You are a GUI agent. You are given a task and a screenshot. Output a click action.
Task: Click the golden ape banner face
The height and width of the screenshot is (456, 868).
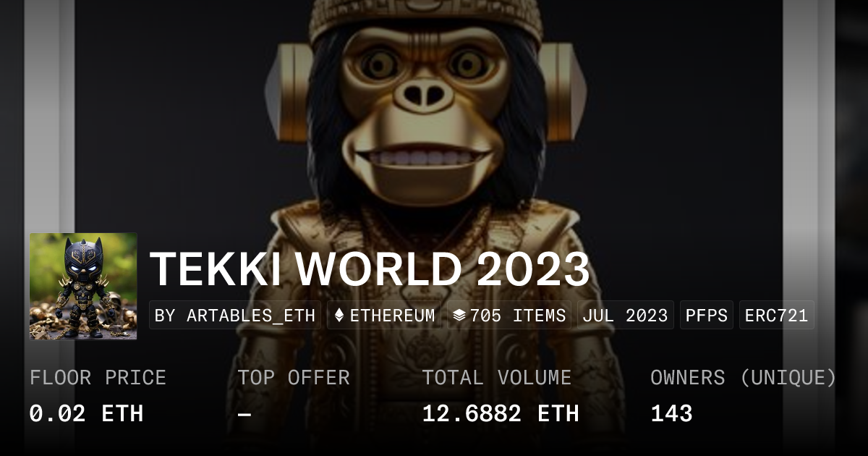(x=425, y=116)
